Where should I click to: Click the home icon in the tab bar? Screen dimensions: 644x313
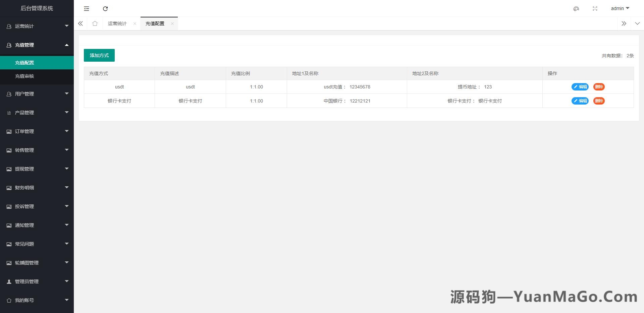(95, 23)
